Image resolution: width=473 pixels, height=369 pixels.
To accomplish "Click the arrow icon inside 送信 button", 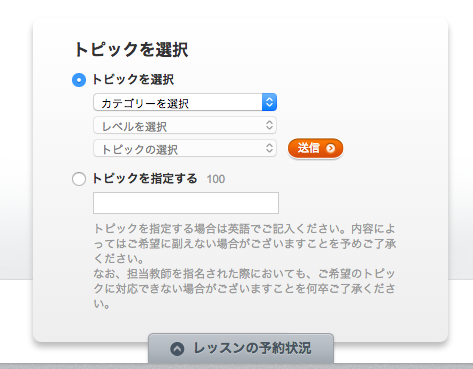I will pos(330,148).
